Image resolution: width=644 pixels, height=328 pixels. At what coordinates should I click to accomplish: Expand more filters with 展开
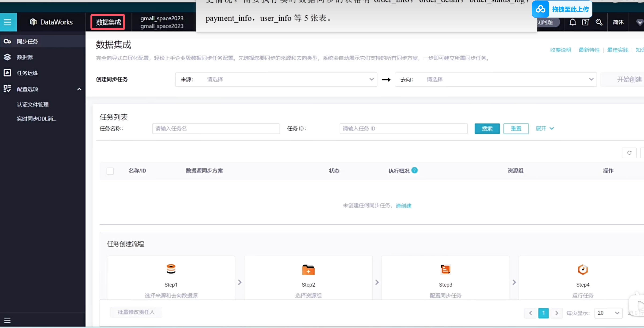(544, 128)
